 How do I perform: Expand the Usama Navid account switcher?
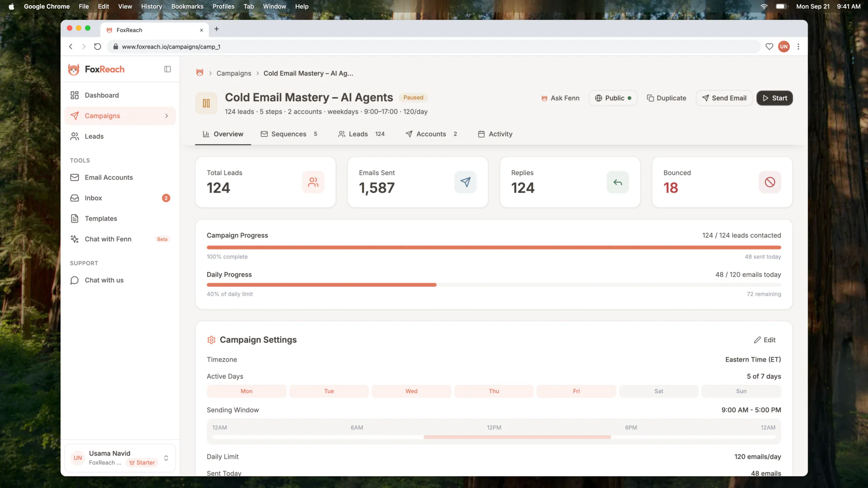tap(166, 458)
